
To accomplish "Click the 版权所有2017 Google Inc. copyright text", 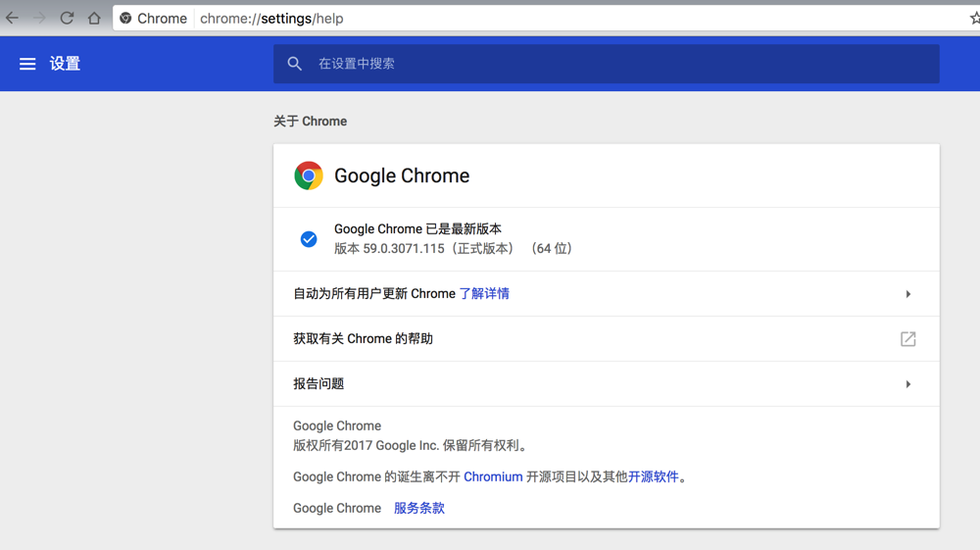I will point(412,446).
